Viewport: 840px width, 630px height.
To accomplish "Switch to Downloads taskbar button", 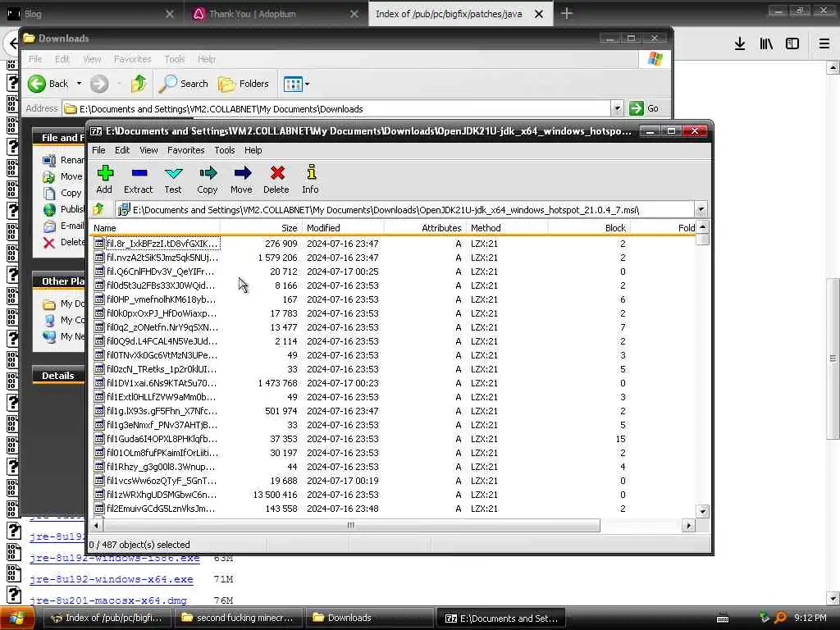I will coord(368,618).
